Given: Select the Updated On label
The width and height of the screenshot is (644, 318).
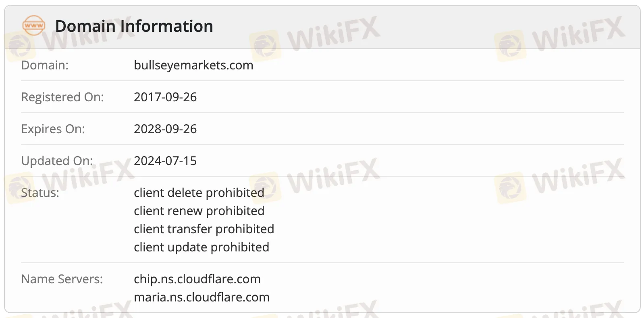Looking at the screenshot, I should tap(57, 161).
